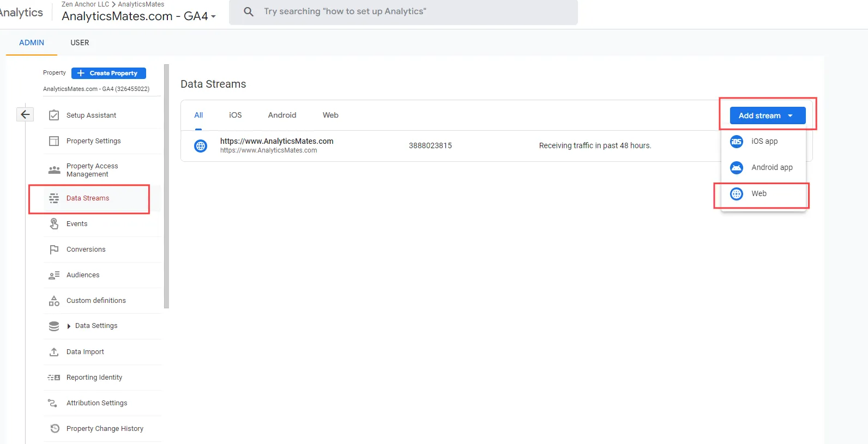The image size is (868, 444).
Task: Select the iOS streams tab
Action: click(235, 115)
